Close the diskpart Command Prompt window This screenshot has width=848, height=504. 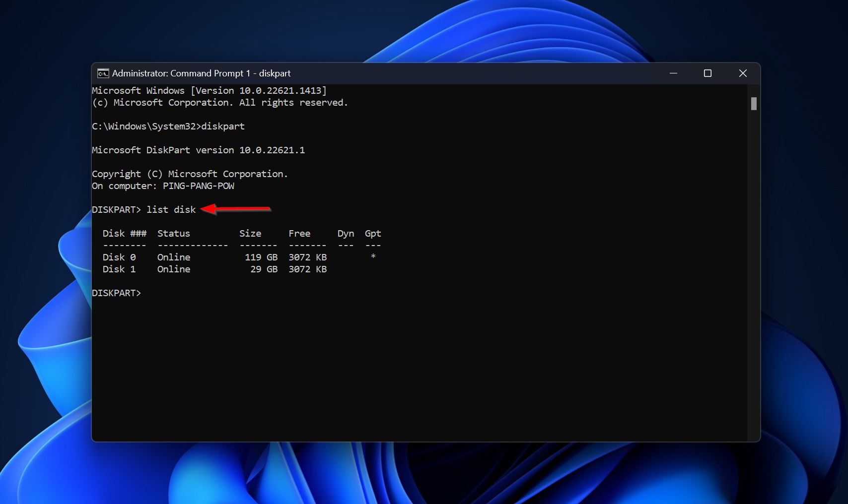(x=743, y=73)
